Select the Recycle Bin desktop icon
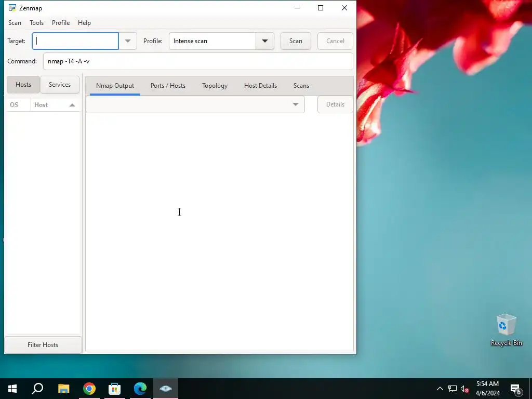Screen dimensions: 532x399 pos(506,330)
